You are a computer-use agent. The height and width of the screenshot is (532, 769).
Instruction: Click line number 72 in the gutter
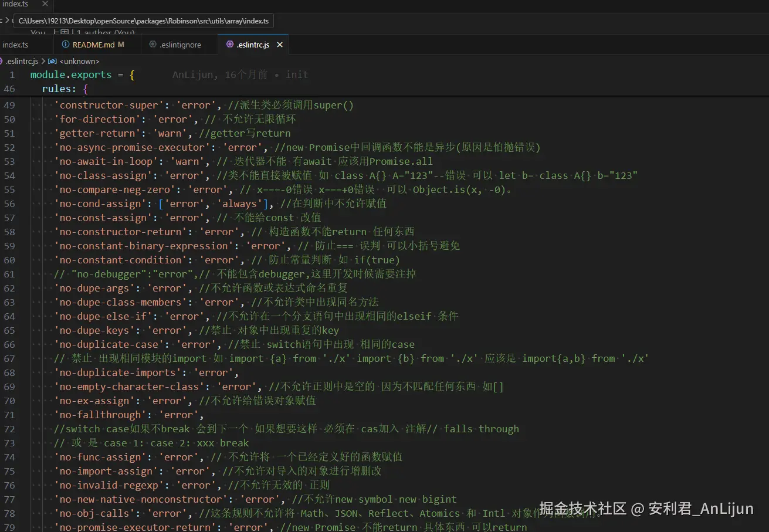click(x=9, y=429)
